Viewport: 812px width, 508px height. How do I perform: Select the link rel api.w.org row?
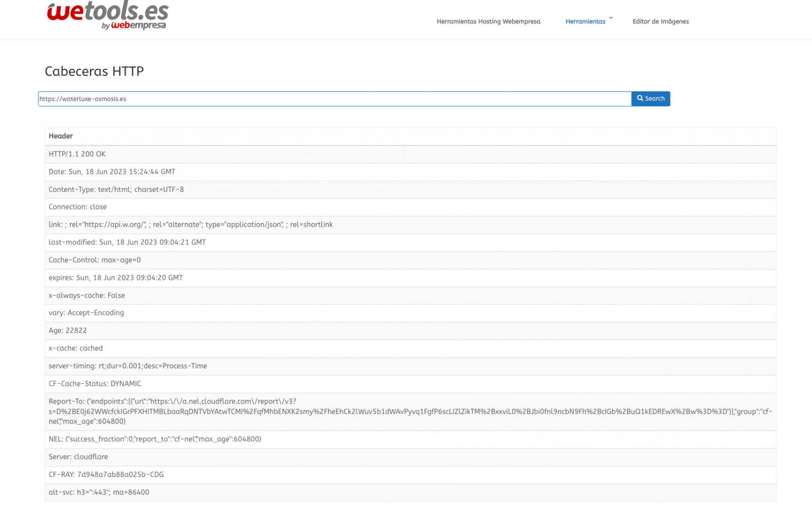[410, 225]
